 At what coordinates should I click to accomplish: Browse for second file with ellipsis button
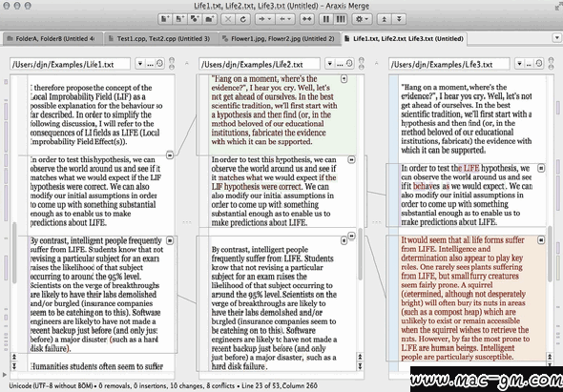point(340,64)
